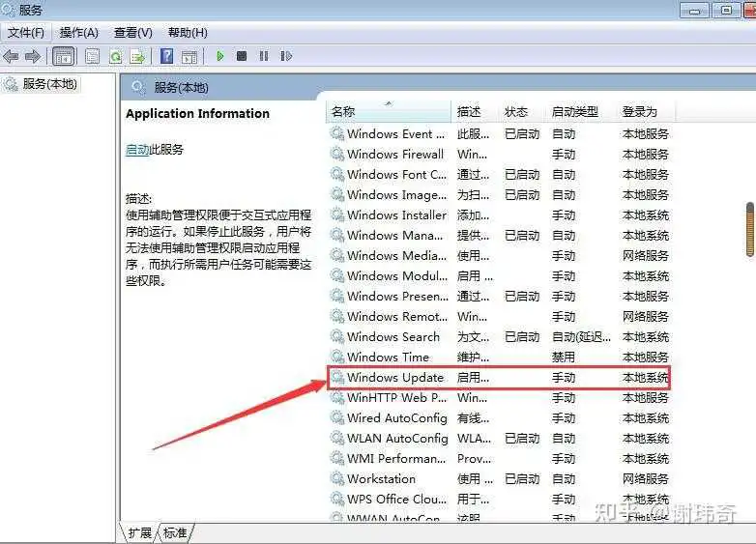Select the WPS Office Clou... service
This screenshot has width=756, height=544.
coord(500,499)
